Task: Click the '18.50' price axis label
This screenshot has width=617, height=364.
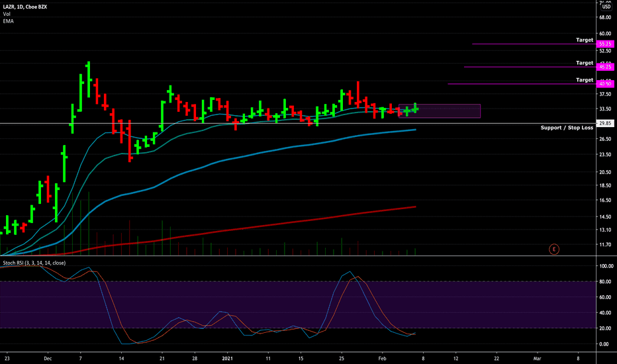Action: [x=605, y=186]
